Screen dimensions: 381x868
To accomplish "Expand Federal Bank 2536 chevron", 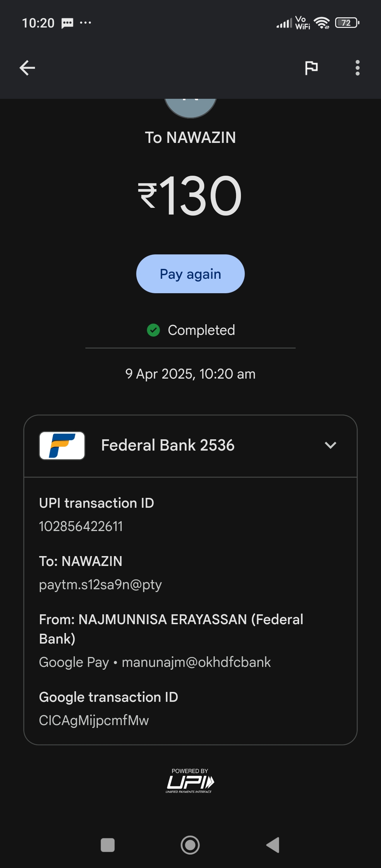I will click(330, 445).
